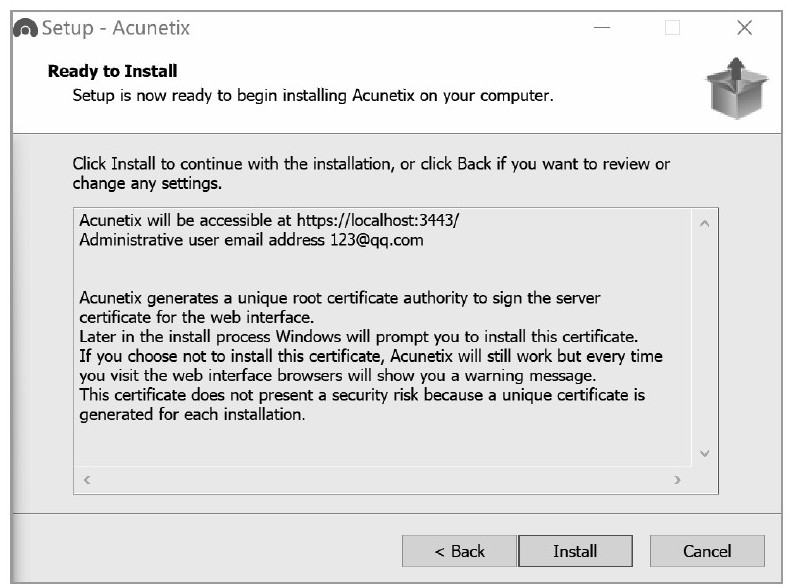Click the Acunetix logo in title bar
This screenshot has height=587, width=787.
coord(26,28)
